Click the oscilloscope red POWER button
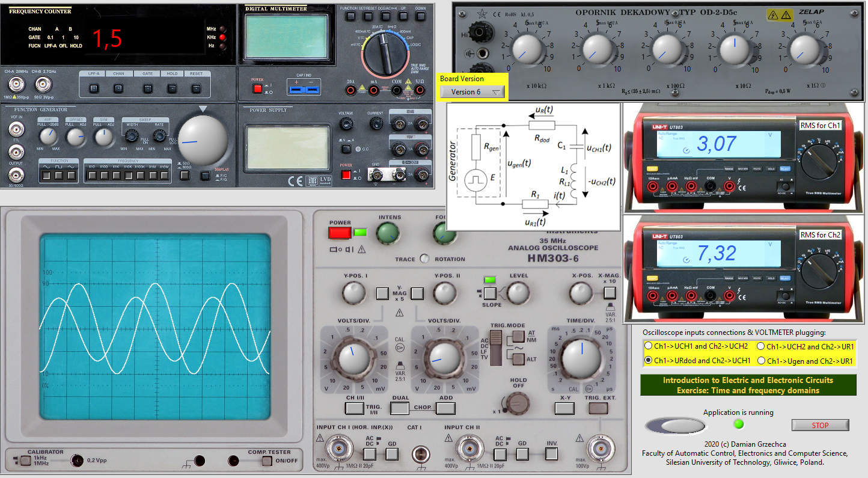 [340, 233]
